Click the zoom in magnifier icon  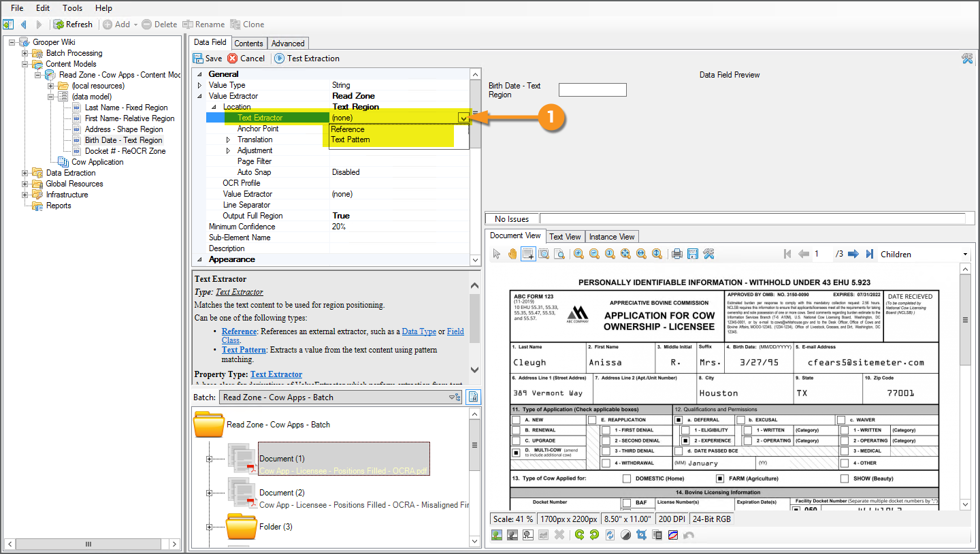click(x=578, y=254)
